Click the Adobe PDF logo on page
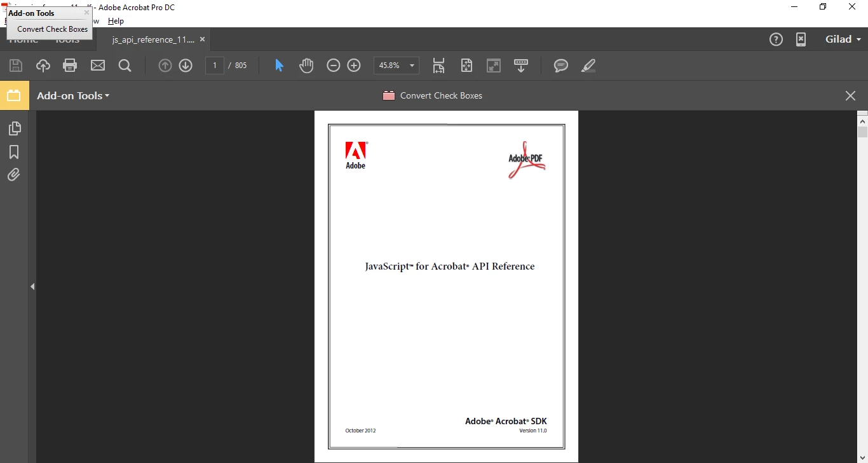The height and width of the screenshot is (463, 868). point(527,160)
